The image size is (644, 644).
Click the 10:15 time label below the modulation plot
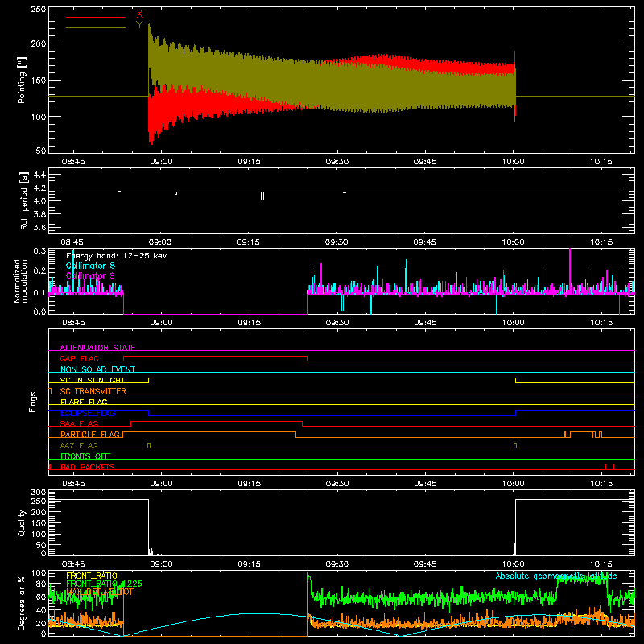601,323
